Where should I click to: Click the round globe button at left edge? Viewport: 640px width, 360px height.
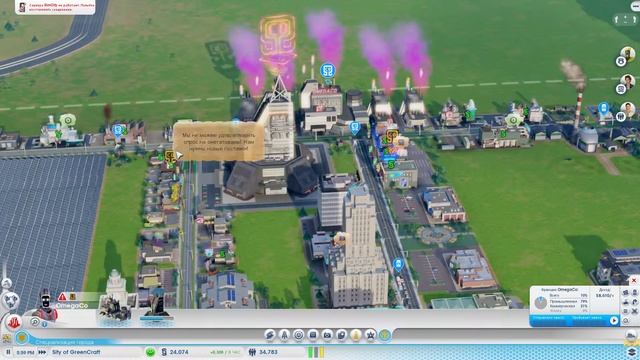10,300
